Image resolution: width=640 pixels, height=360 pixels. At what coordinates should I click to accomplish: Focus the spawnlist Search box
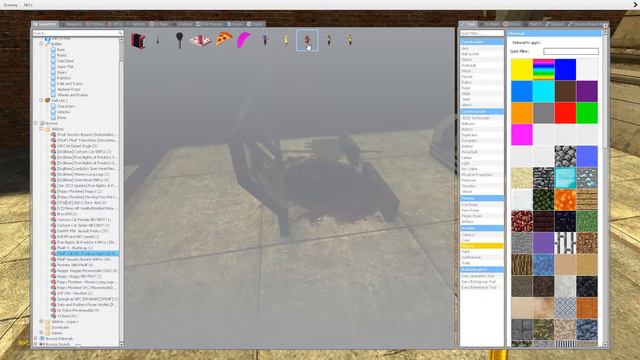pyautogui.click(x=78, y=33)
